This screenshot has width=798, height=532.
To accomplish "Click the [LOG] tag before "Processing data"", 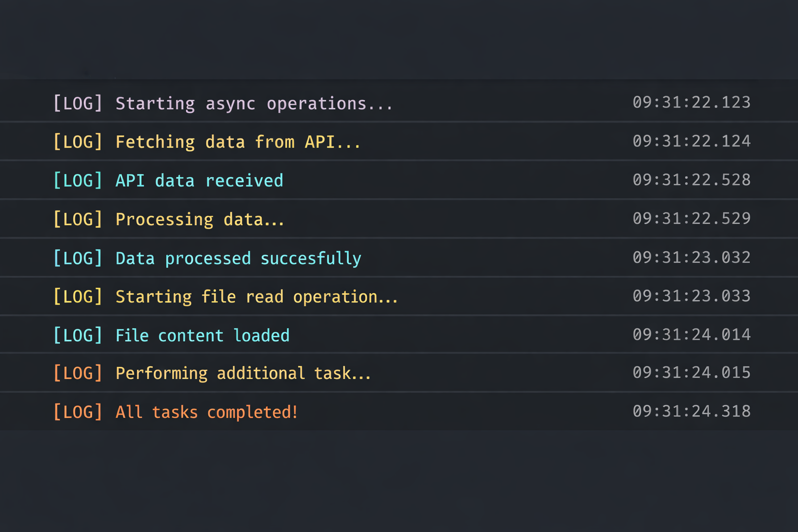I will coord(78,219).
